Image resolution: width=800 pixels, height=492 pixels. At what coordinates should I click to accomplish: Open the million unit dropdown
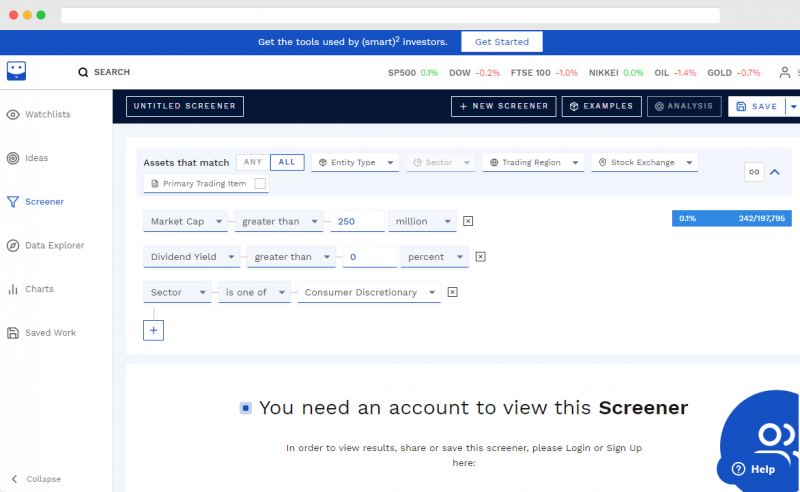coord(422,222)
